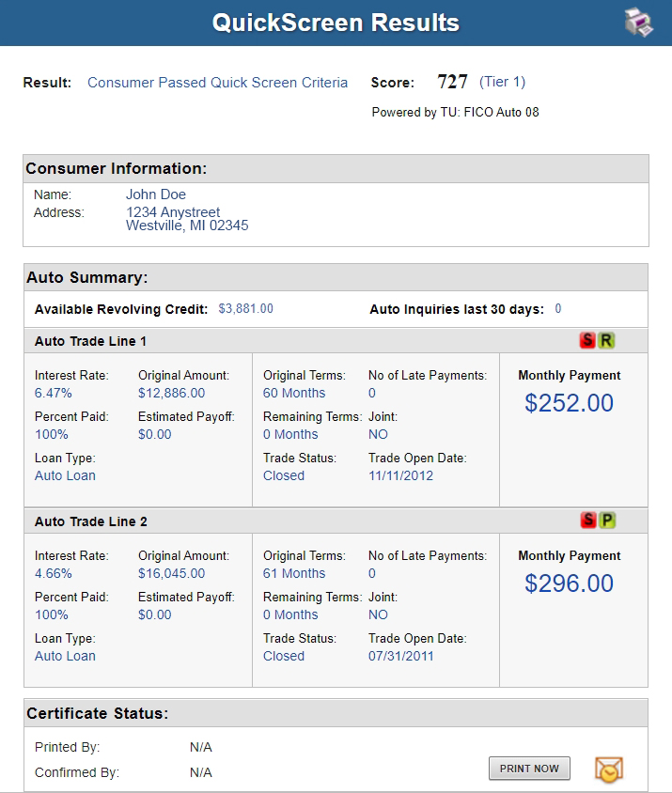Click the $296.00 monthly payment amount
The image size is (672, 793).
(x=569, y=583)
